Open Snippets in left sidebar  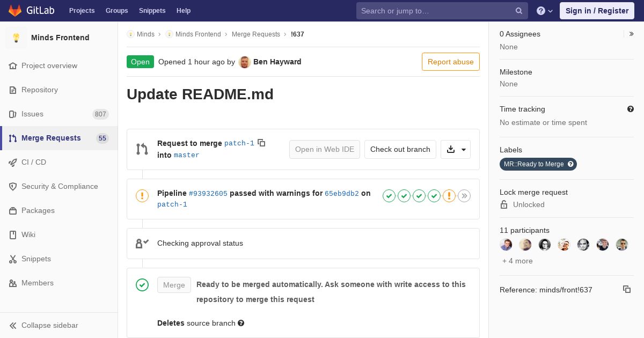(59, 259)
